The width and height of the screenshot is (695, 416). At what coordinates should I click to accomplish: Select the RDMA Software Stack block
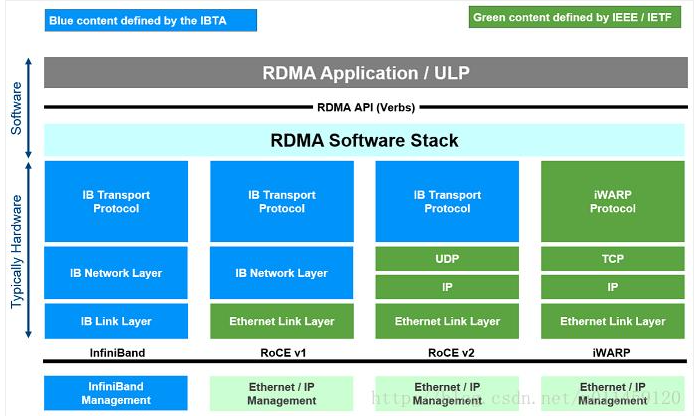click(x=364, y=140)
